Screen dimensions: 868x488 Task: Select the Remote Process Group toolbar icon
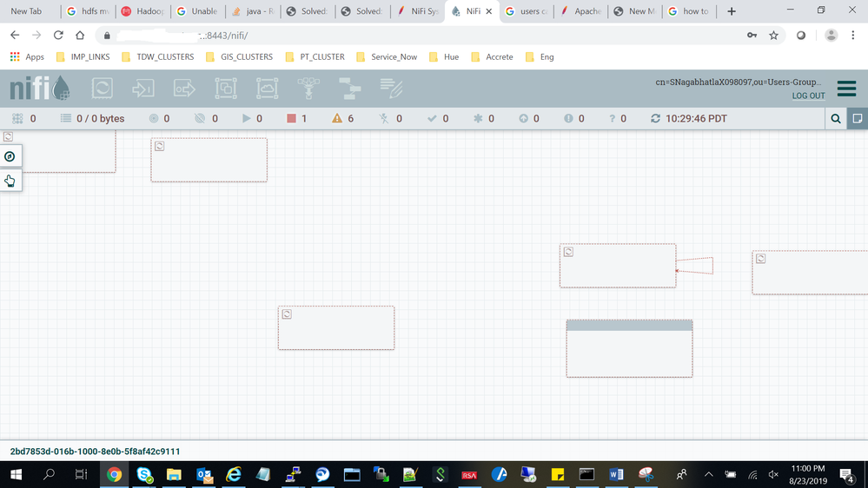point(267,89)
